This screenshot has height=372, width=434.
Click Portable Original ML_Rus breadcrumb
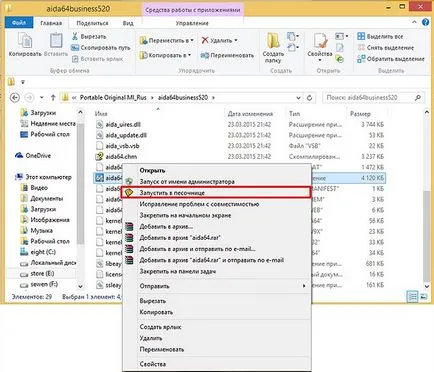pos(113,98)
